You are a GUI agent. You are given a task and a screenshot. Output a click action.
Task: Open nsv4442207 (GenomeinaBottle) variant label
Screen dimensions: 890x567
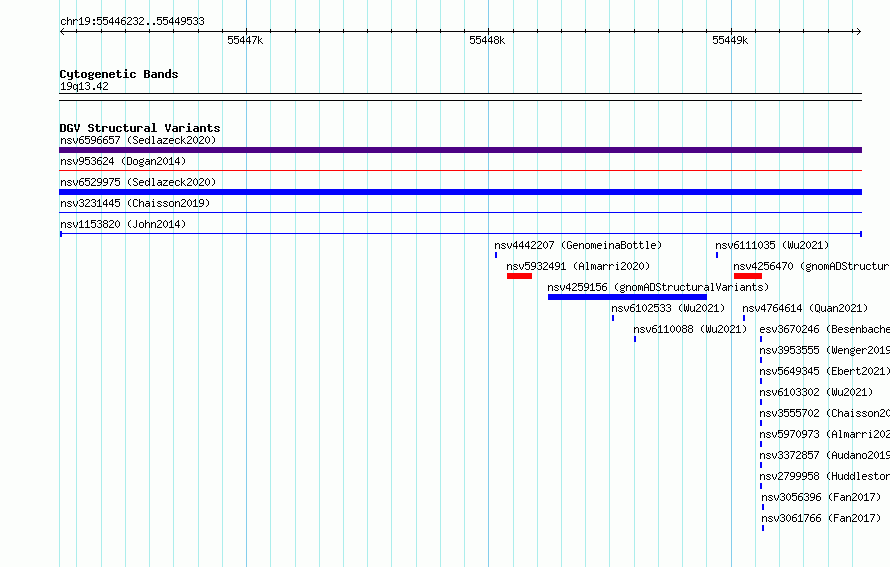[578, 245]
